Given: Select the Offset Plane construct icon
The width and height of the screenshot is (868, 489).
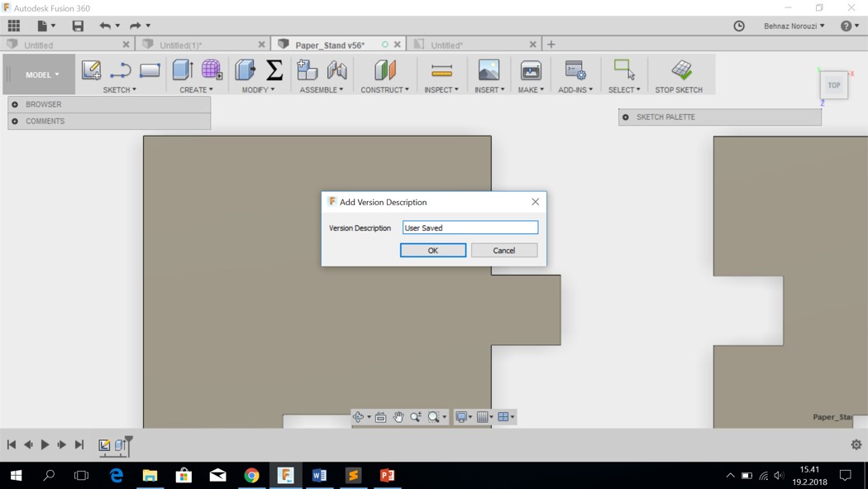Looking at the screenshot, I should pos(385,70).
